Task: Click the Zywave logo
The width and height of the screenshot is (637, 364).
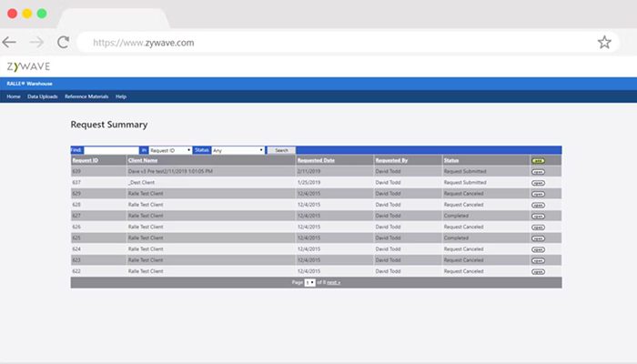Action: [x=28, y=66]
